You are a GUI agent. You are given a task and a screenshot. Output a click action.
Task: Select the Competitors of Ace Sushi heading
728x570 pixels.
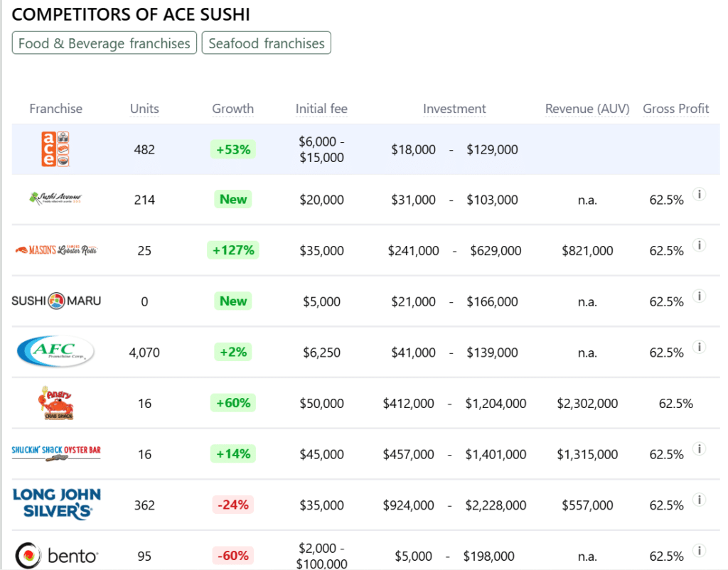click(131, 14)
